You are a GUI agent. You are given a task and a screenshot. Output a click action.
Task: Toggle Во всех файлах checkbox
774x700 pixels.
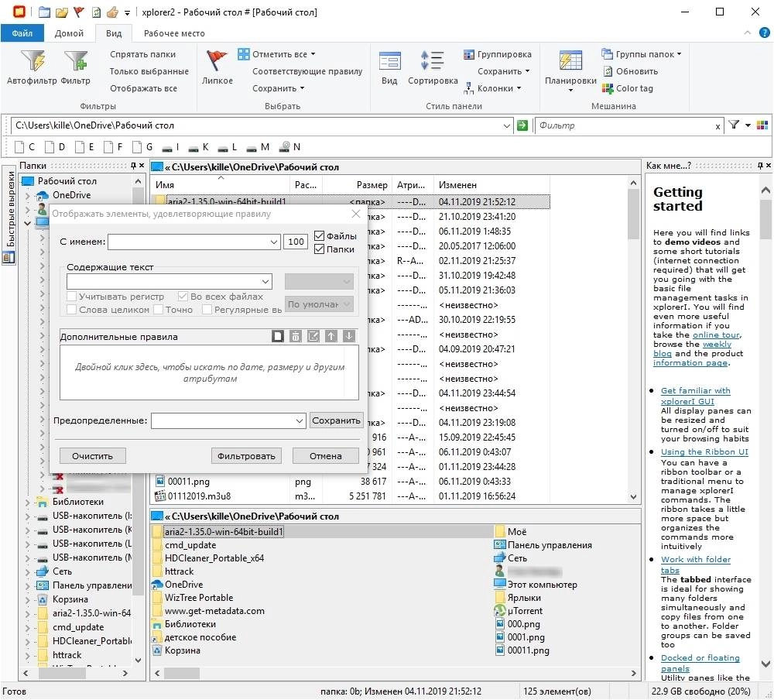click(x=183, y=296)
